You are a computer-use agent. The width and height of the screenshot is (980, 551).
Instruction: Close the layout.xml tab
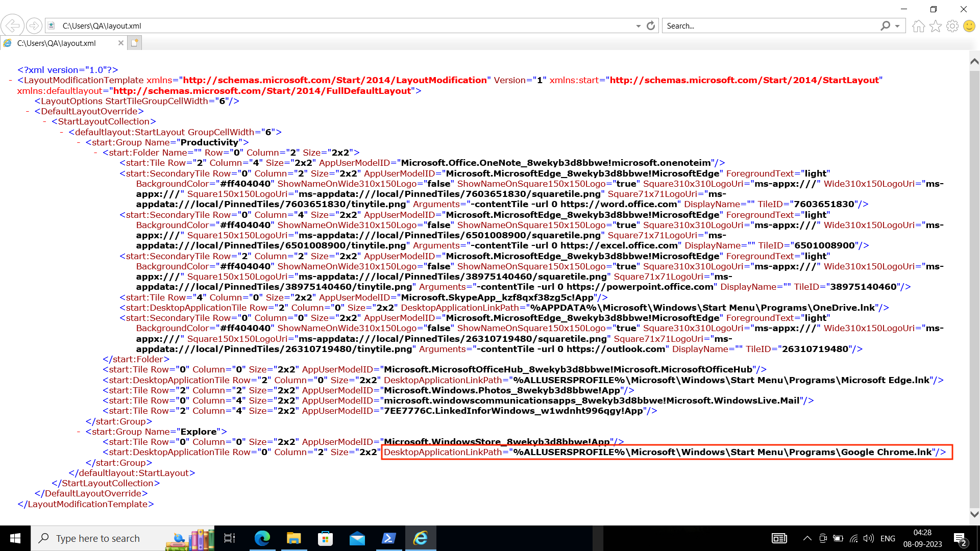[x=121, y=43]
